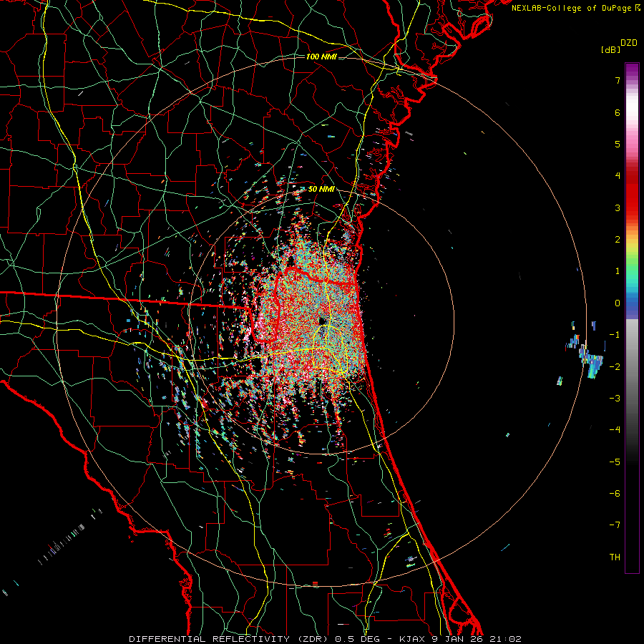Click the 9 JAN 26 date in the caption
The width and height of the screenshot is (644, 644).
coord(457,639)
